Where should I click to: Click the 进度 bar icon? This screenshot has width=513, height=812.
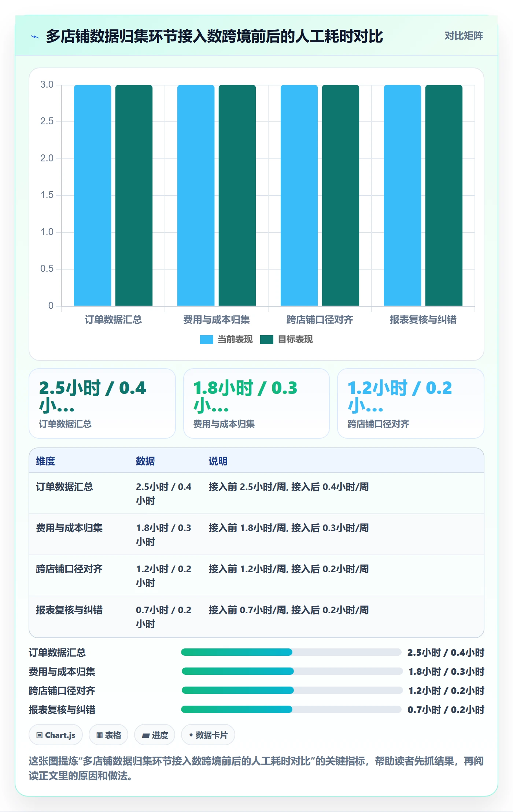146,735
